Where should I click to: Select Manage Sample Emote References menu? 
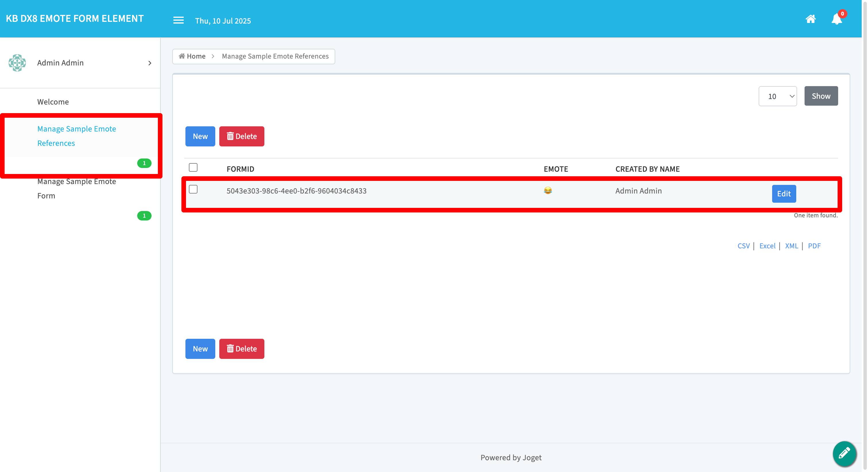pyautogui.click(x=76, y=136)
